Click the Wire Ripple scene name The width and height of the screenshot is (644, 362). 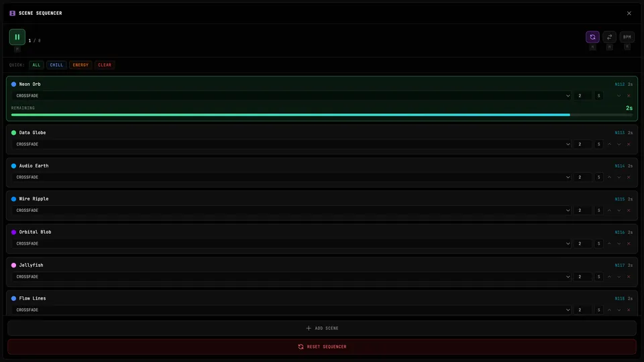34,198
